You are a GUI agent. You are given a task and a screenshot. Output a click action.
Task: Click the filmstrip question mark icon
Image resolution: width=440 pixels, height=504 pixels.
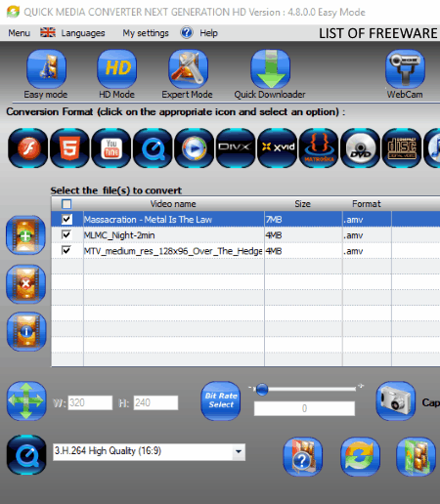(x=303, y=456)
